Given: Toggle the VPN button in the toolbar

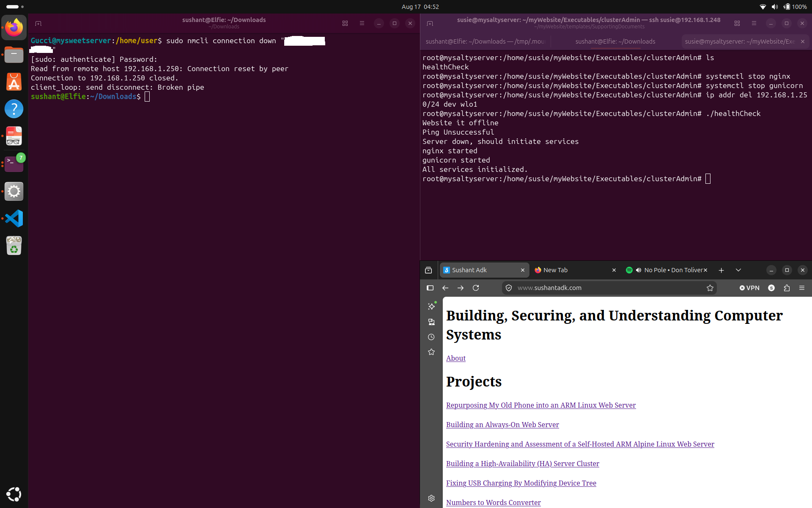Looking at the screenshot, I should point(749,288).
